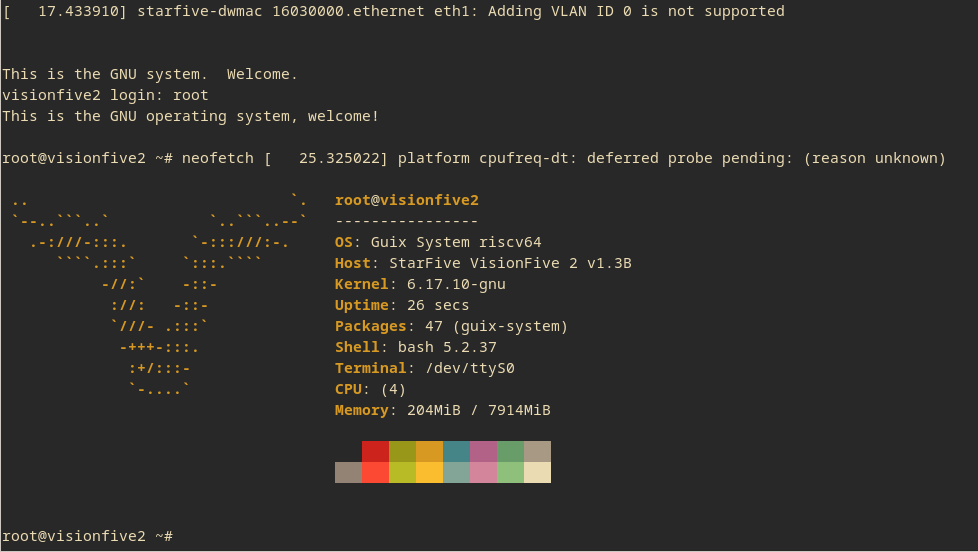This screenshot has width=978, height=552.
Task: Pick the orange swatch in top row
Action: (429, 451)
